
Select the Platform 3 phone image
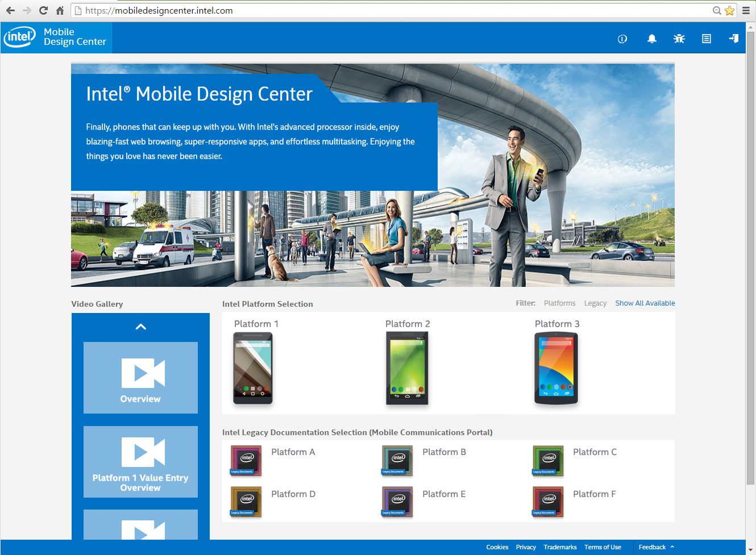click(x=556, y=368)
